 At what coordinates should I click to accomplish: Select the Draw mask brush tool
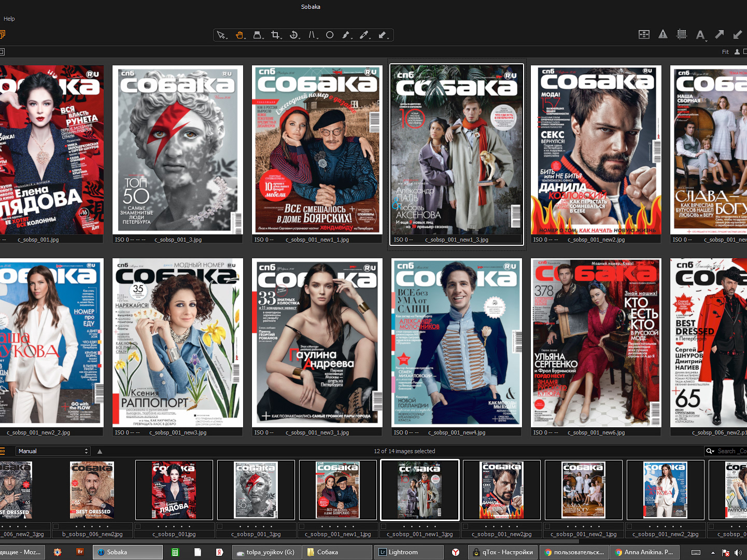tap(347, 35)
